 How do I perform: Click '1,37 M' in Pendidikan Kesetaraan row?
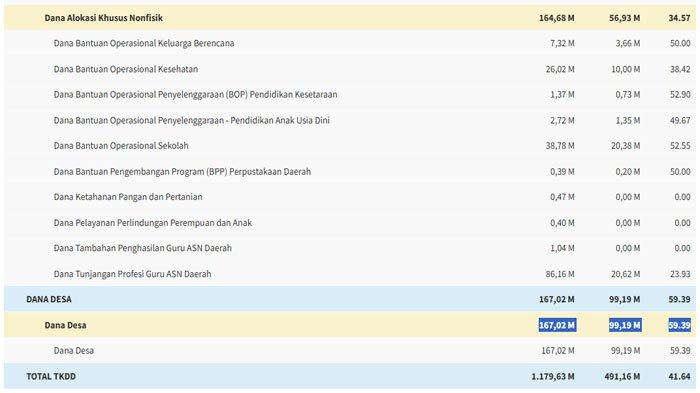point(562,95)
